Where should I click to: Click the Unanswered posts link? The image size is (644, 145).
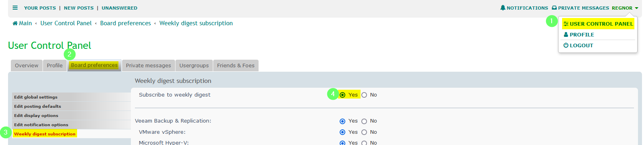pyautogui.click(x=119, y=8)
